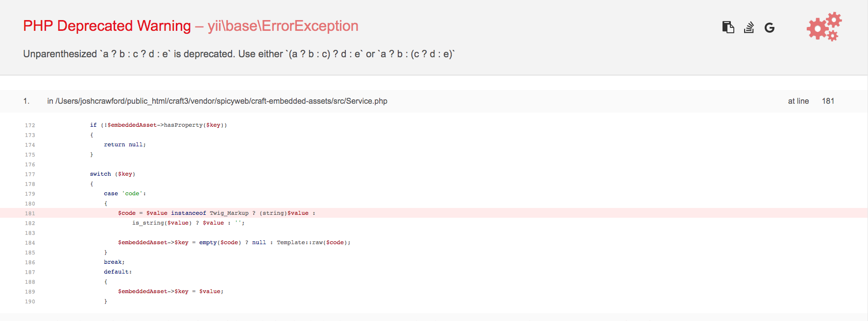Copy the error information to clipboard
868x321 pixels.
coord(728,27)
